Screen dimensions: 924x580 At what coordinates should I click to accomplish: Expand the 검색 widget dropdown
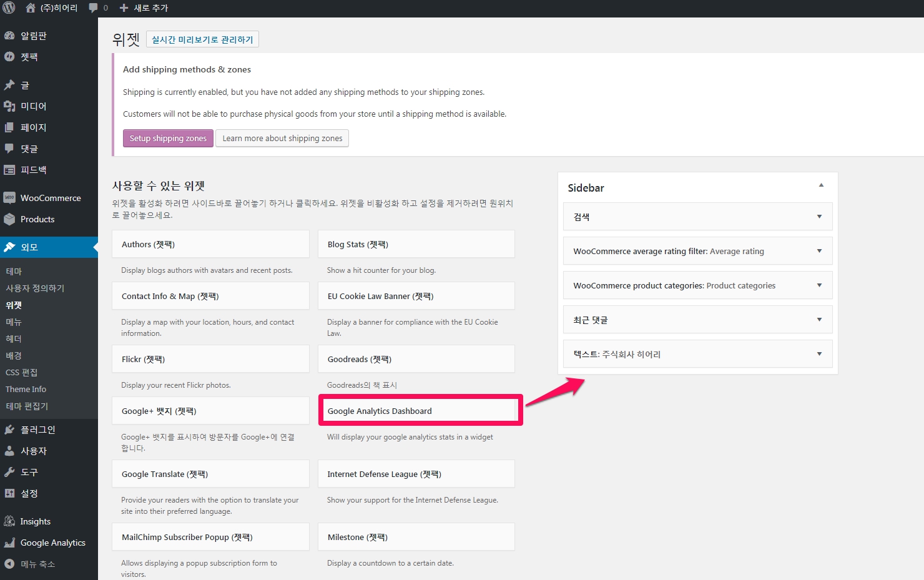click(819, 217)
